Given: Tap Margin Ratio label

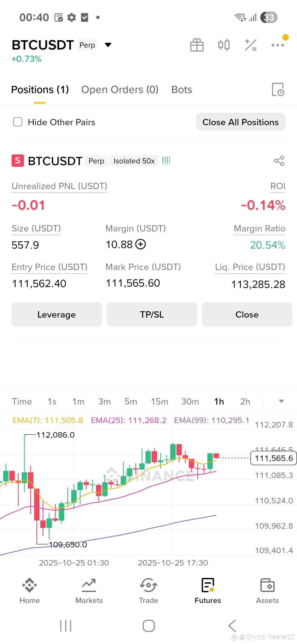Looking at the screenshot, I should pos(260,228).
